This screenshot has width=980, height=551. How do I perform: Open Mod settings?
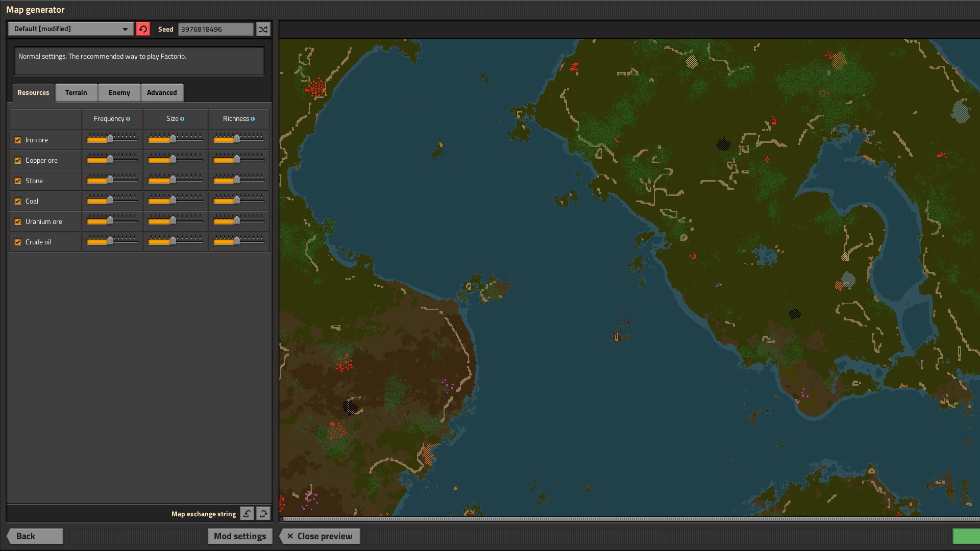240,536
